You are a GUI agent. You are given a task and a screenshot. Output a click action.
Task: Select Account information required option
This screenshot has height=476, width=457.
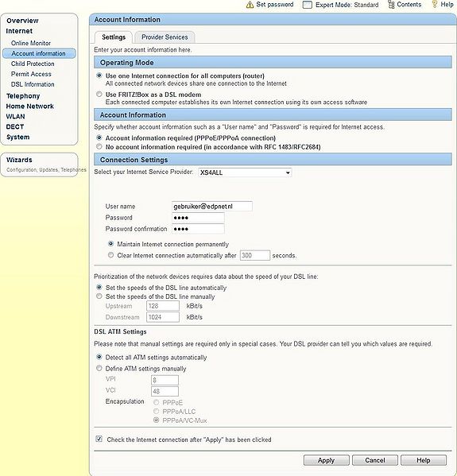click(99, 137)
